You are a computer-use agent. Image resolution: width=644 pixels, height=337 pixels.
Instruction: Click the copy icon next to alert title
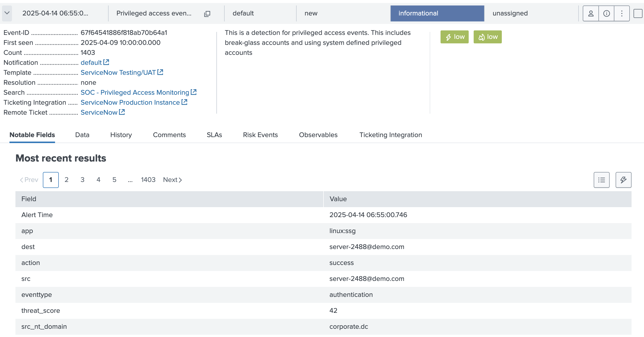[207, 14]
